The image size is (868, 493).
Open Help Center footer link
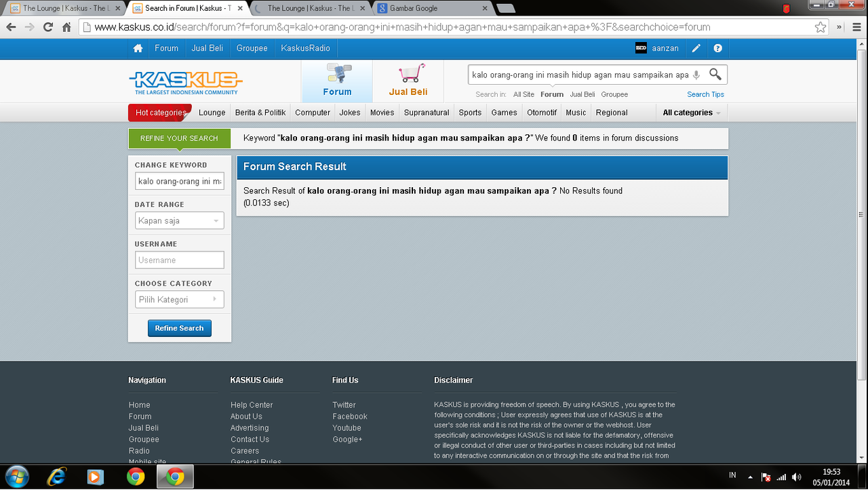[x=252, y=405]
